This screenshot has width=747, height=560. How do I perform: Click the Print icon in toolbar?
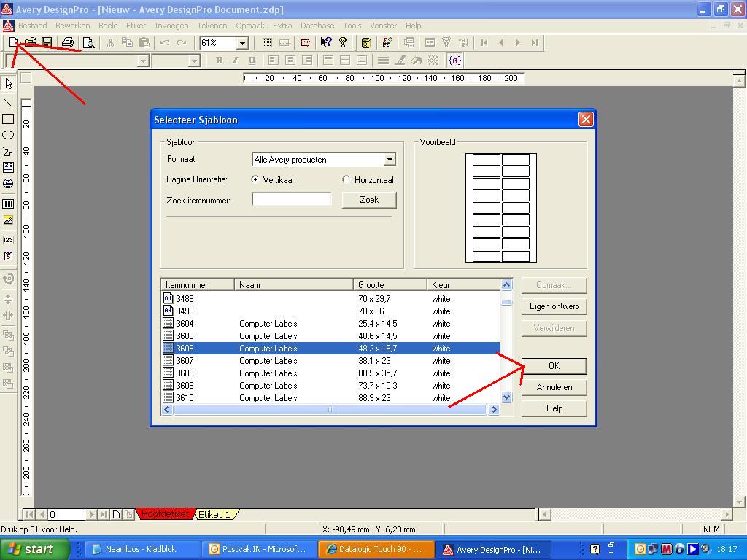coord(68,43)
